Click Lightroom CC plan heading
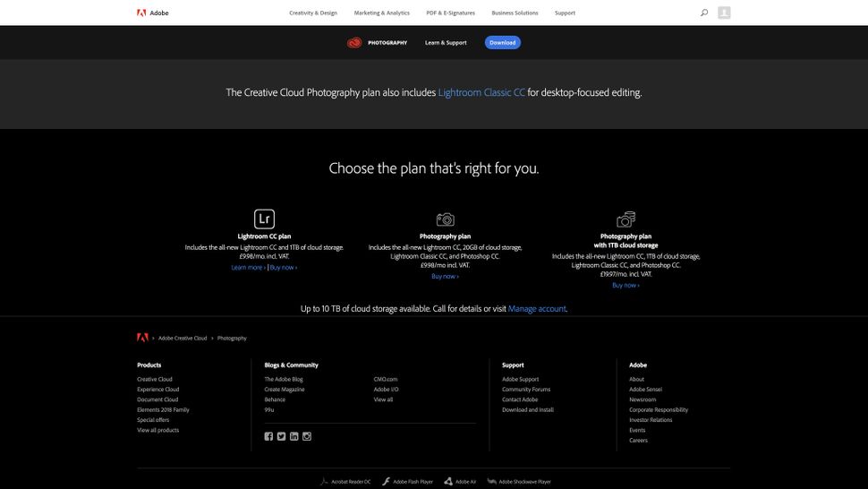Viewport: 868px width, 489px height. click(x=264, y=236)
